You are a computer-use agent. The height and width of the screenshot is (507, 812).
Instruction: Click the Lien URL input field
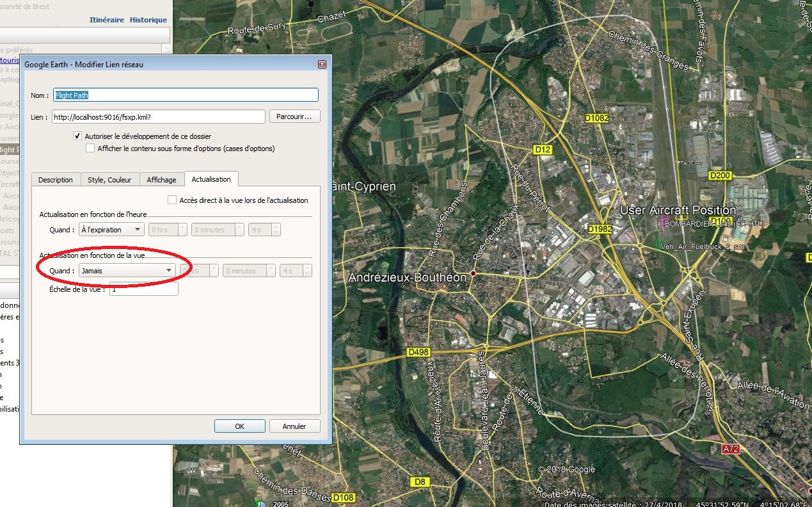pyautogui.click(x=158, y=117)
